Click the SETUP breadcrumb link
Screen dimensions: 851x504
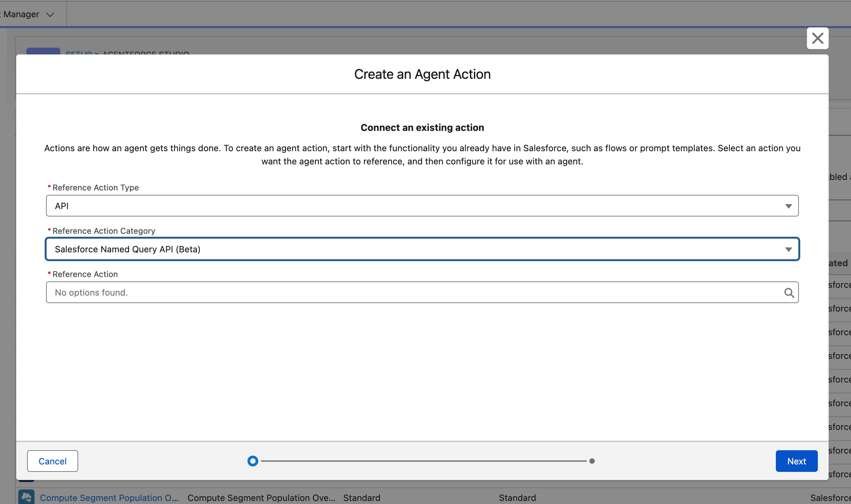[79, 53]
